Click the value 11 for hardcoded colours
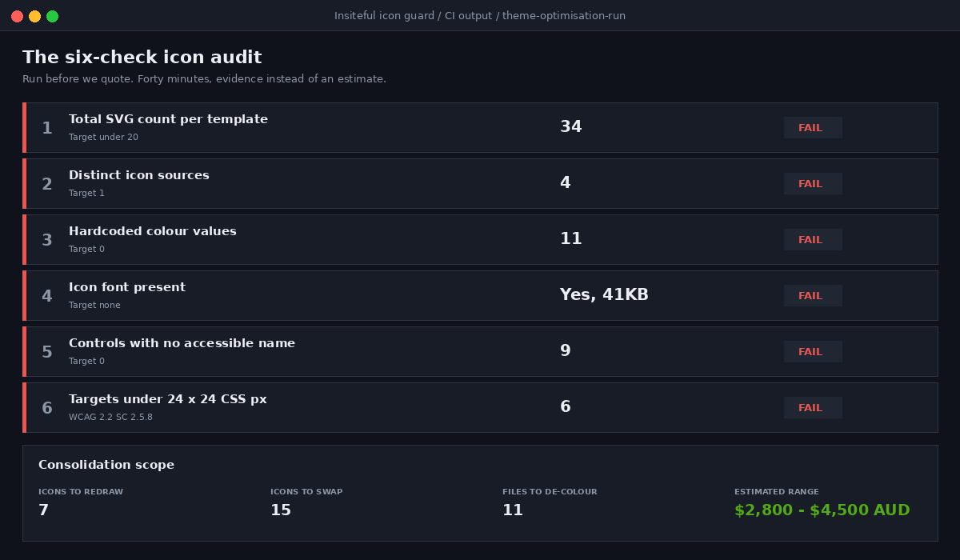 [570, 239]
